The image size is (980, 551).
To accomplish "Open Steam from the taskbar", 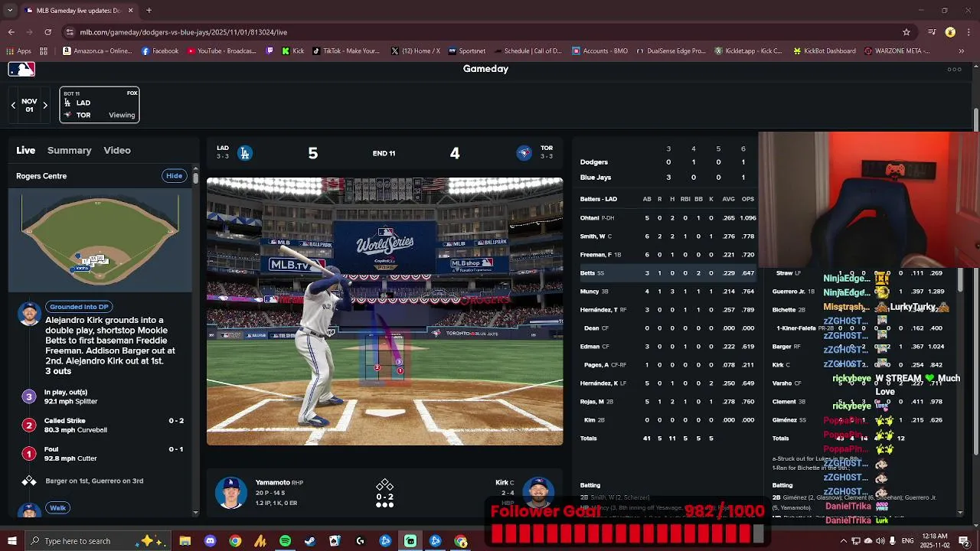I will point(310,541).
